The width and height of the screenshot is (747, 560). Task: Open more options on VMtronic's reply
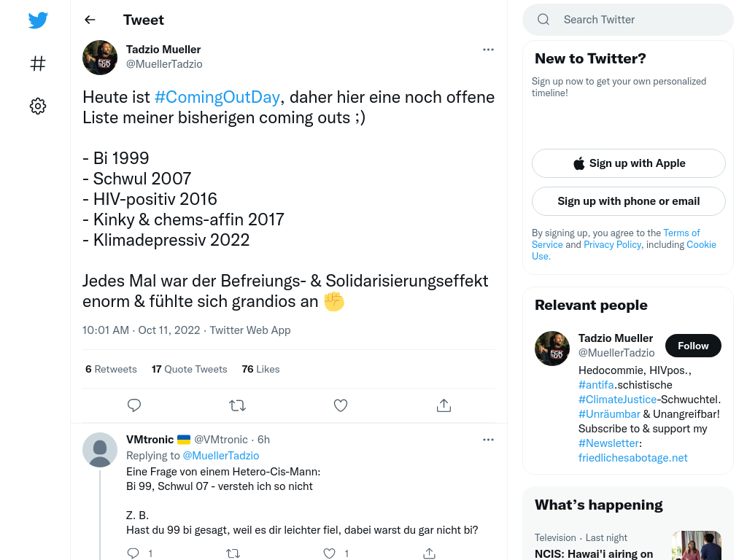(488, 440)
